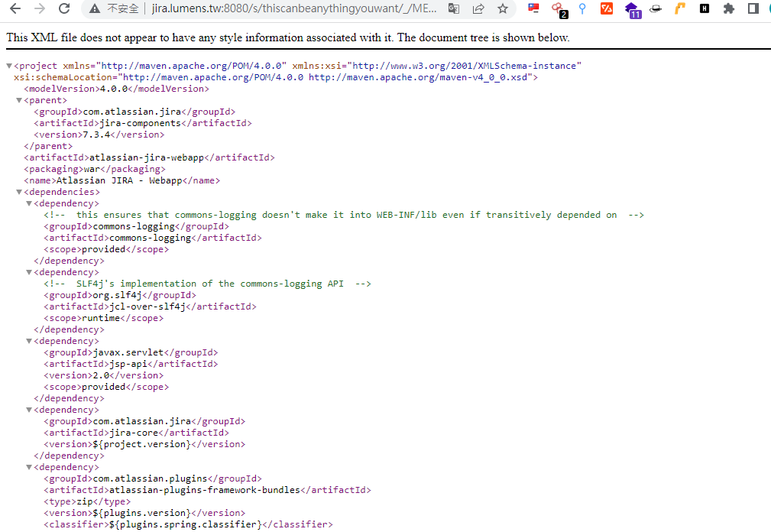Collapse the parent element

tap(18, 100)
